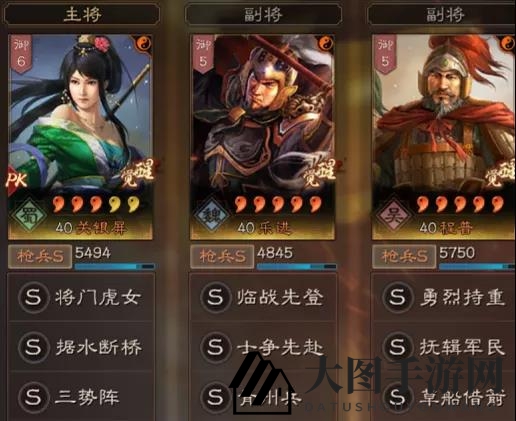Click 枪兵S troop type under 程普

click(x=404, y=256)
